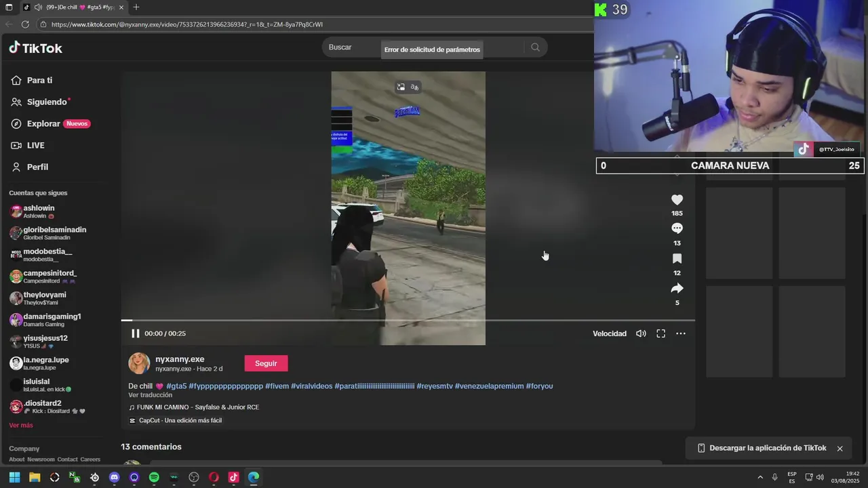
Task: Open yisusjesus12 followed account
Action: click(39, 342)
